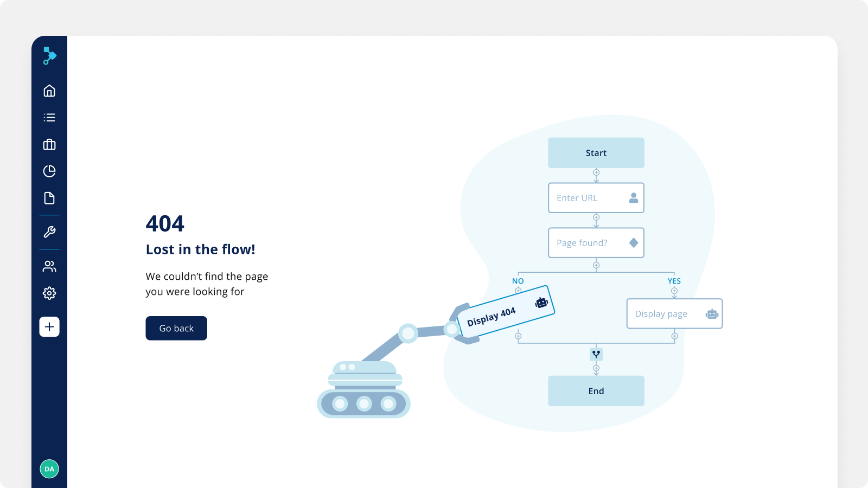Click the document file icon in the sidebar
Image resolution: width=868 pixels, height=488 pixels.
tap(49, 198)
